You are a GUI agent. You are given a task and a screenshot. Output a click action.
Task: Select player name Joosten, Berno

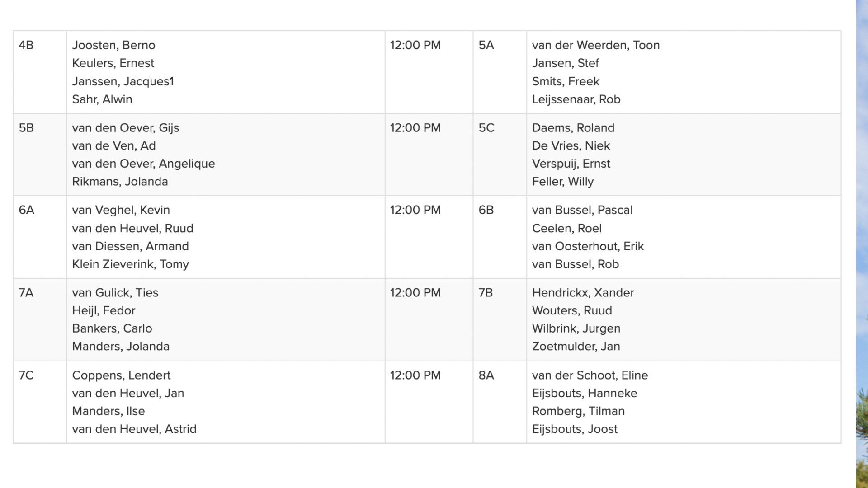tap(113, 45)
